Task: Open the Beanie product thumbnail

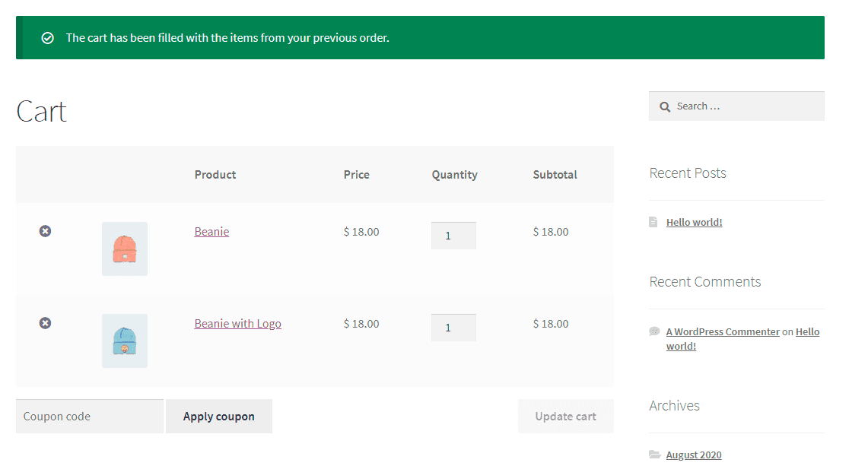Action: (124, 248)
